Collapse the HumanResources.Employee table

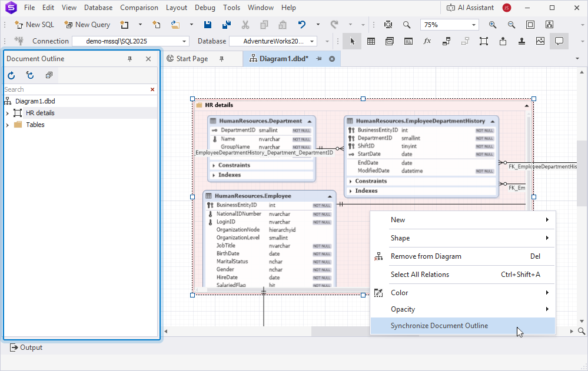click(x=330, y=196)
